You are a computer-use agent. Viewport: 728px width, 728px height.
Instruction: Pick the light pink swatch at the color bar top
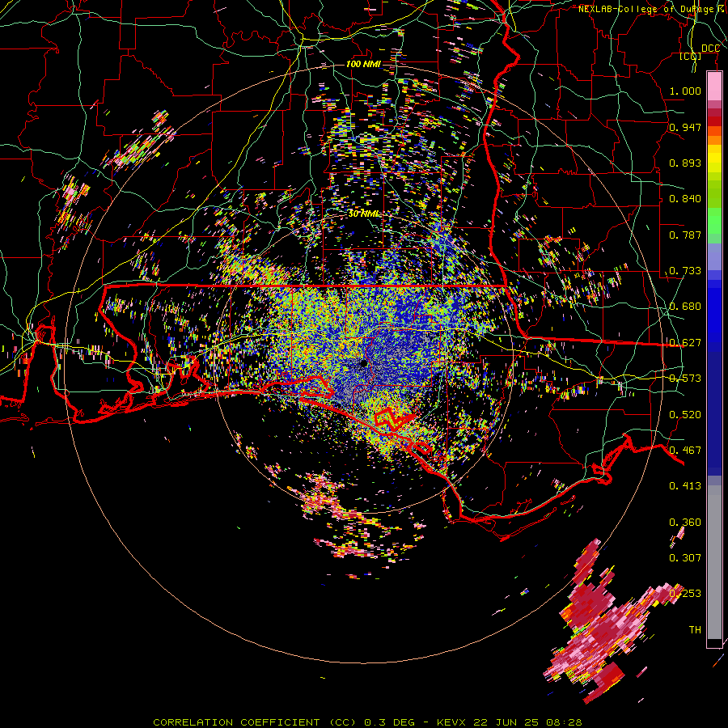[x=714, y=86]
